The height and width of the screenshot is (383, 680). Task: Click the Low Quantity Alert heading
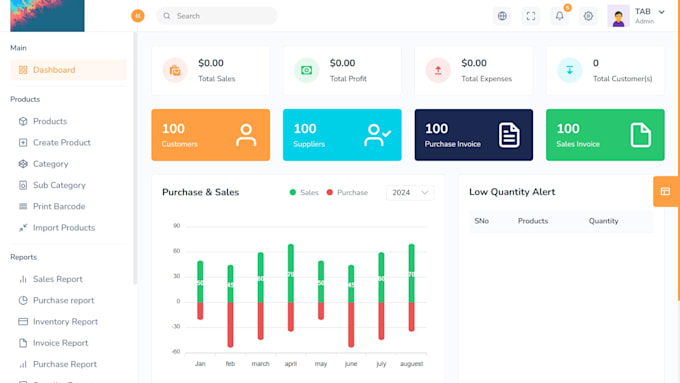point(512,192)
